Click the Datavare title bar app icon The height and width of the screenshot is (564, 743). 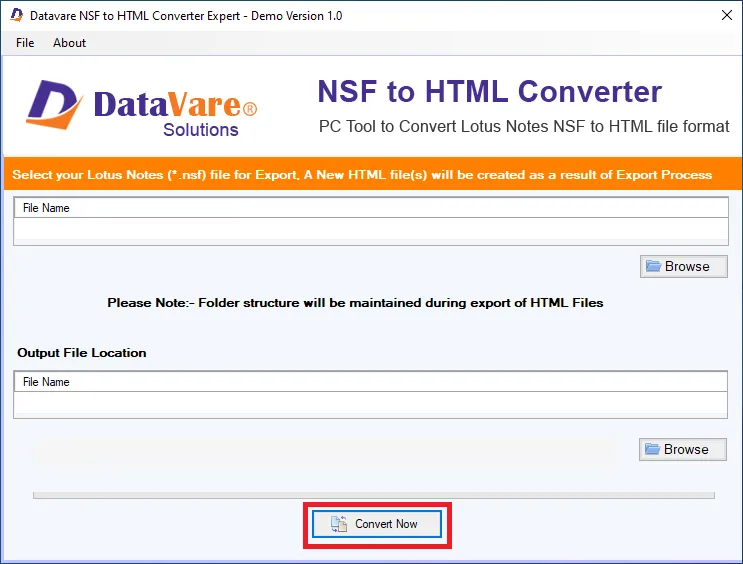pyautogui.click(x=17, y=15)
